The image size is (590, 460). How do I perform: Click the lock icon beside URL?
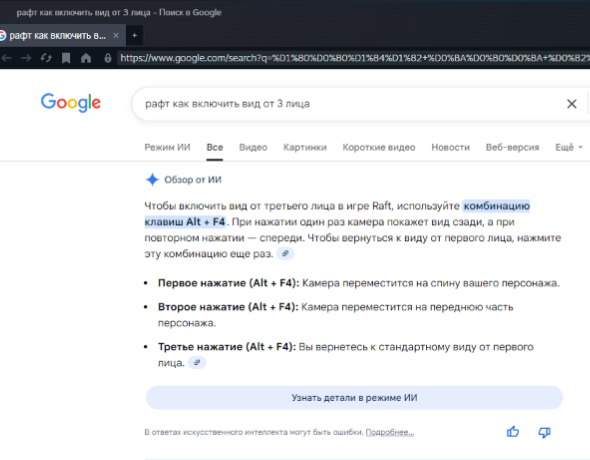tap(108, 58)
